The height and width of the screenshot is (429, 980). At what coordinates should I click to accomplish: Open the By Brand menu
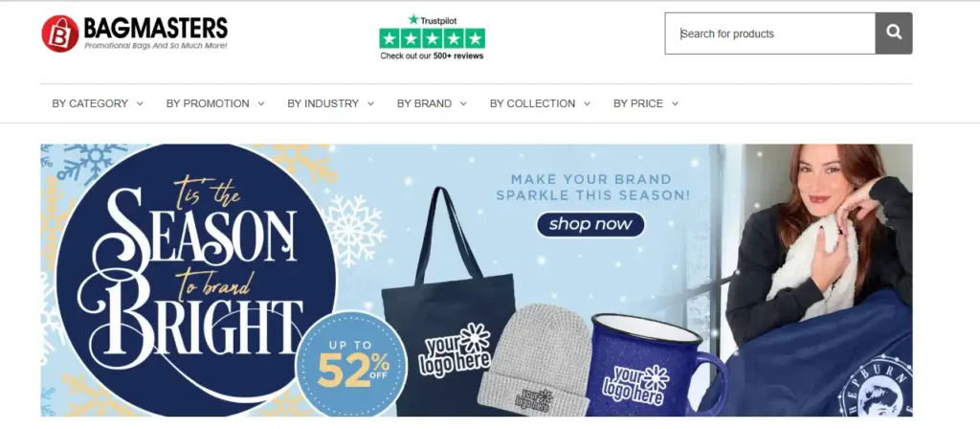click(x=432, y=103)
